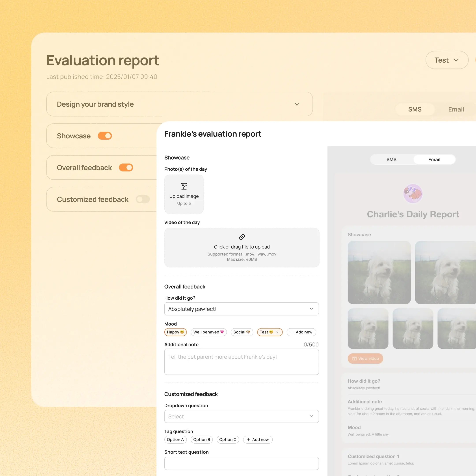Viewport: 476px width, 476px height.
Task: Click the Max size: 40MB text
Action: coord(242,259)
